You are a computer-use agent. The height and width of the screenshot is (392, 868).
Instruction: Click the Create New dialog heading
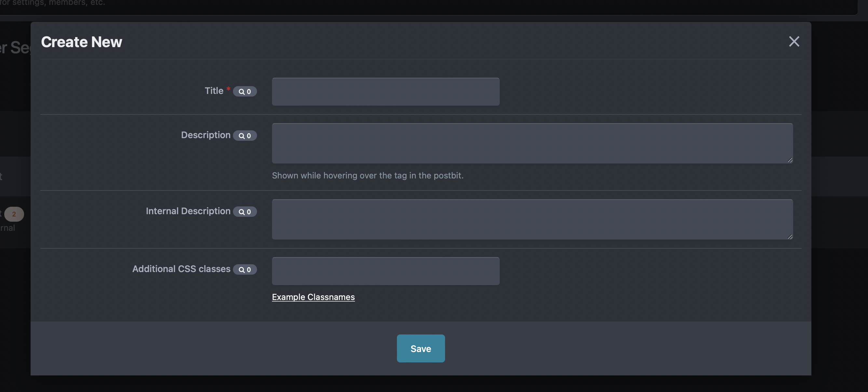82,42
